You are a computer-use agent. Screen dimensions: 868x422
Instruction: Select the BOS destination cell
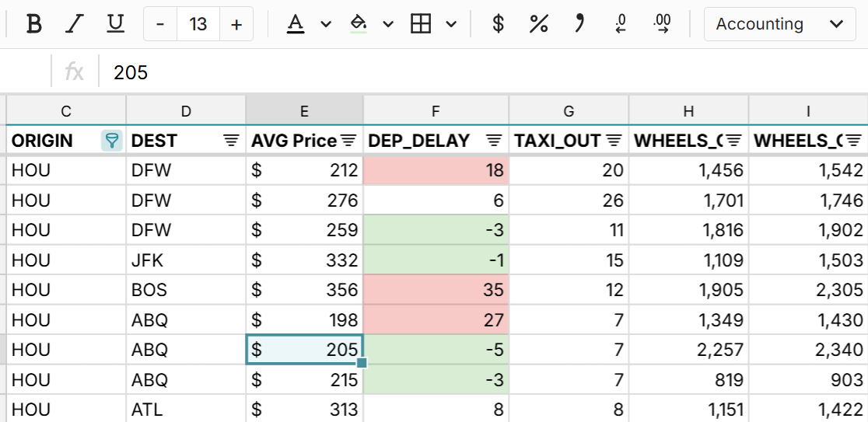coord(186,290)
